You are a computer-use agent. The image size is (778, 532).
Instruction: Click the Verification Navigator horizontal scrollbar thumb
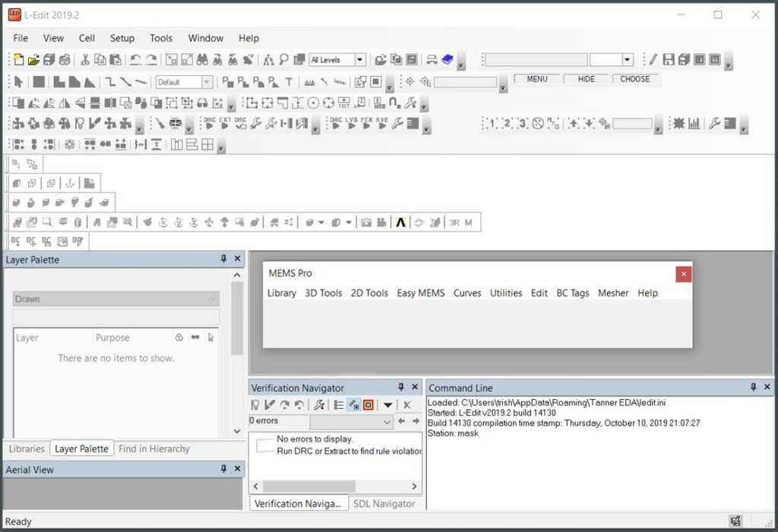(308, 486)
